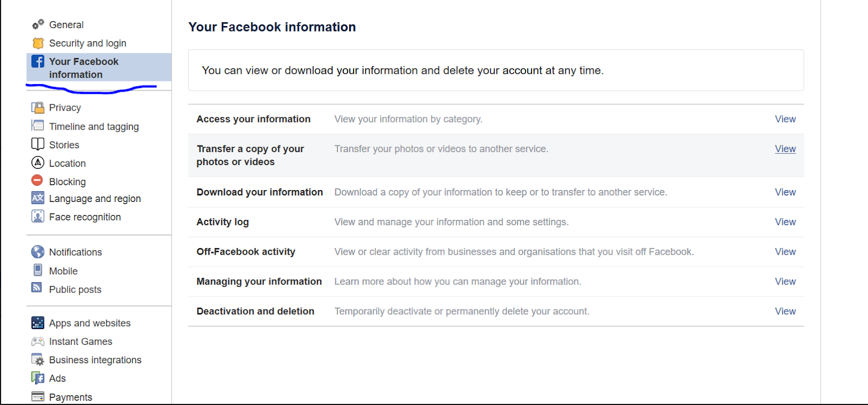
Task: Click the Payments card icon
Action: click(x=38, y=396)
